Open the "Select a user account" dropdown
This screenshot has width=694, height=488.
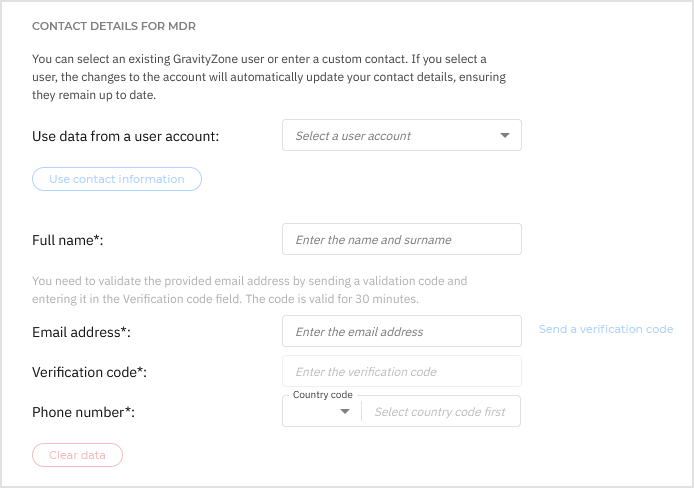click(x=390, y=136)
